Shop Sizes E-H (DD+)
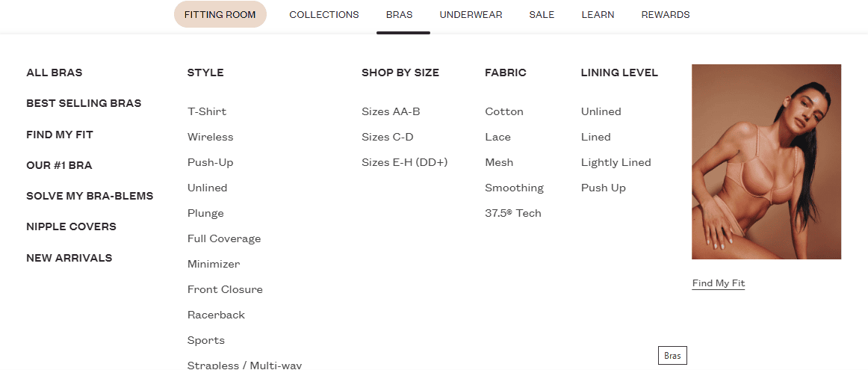868x370 pixels. point(405,162)
